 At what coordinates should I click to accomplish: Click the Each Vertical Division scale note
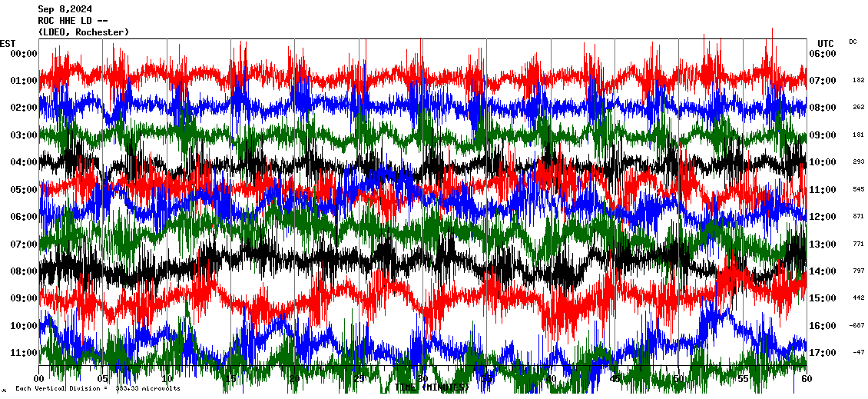click(x=98, y=389)
